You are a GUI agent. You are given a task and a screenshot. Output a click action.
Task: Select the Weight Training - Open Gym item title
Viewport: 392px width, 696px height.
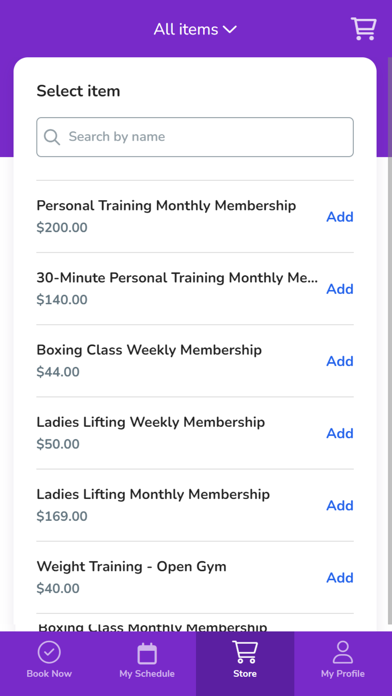[131, 566]
